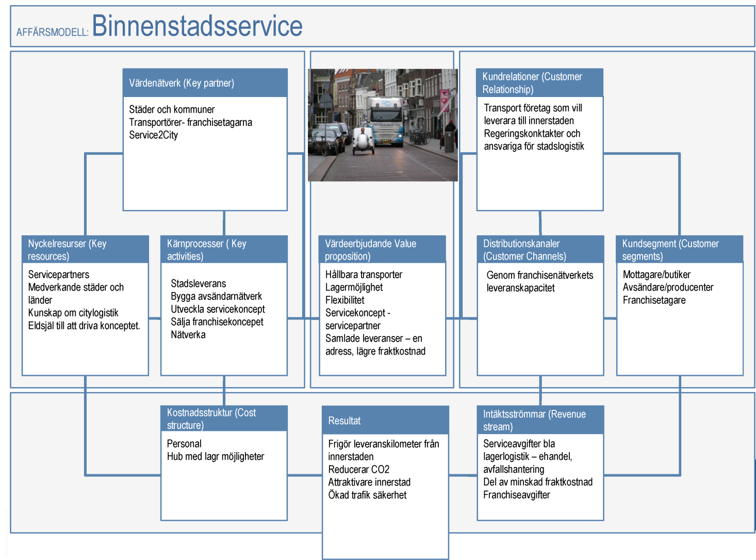Click 'Medverkande städer och' text

tap(76, 287)
